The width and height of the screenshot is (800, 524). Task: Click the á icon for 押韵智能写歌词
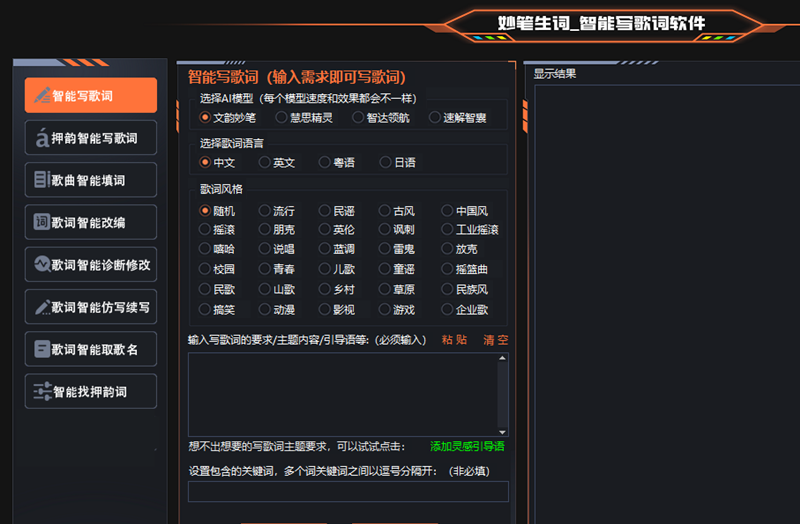(x=42, y=138)
